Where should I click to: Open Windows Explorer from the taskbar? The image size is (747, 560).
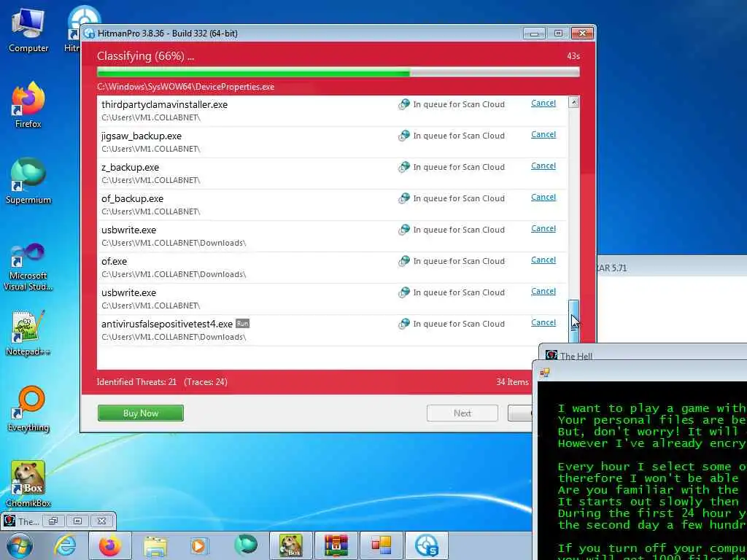point(155,545)
